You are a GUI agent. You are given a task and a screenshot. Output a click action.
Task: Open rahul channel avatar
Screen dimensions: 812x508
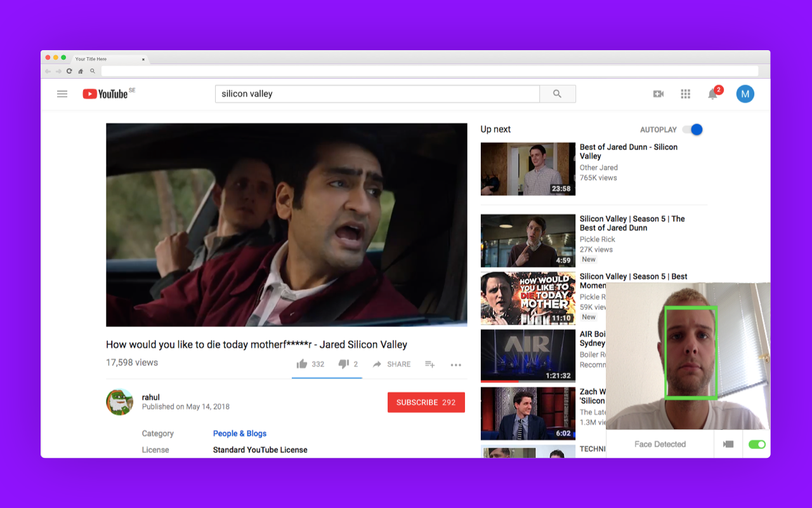coord(119,402)
